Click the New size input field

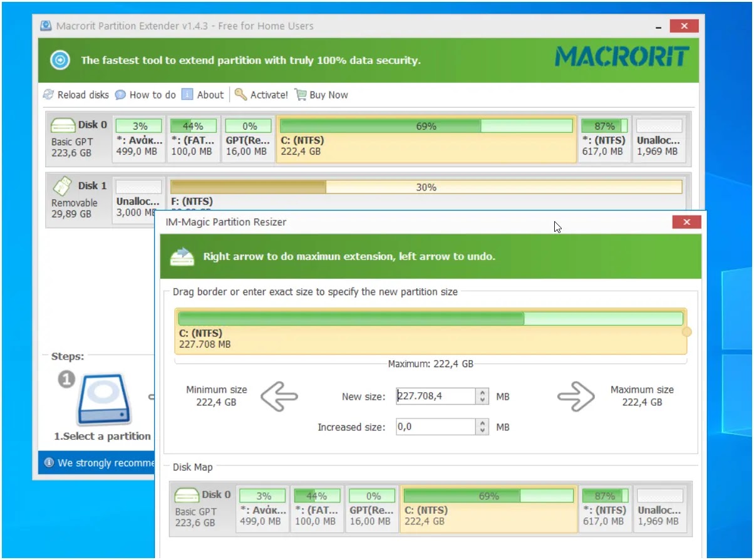coord(436,396)
